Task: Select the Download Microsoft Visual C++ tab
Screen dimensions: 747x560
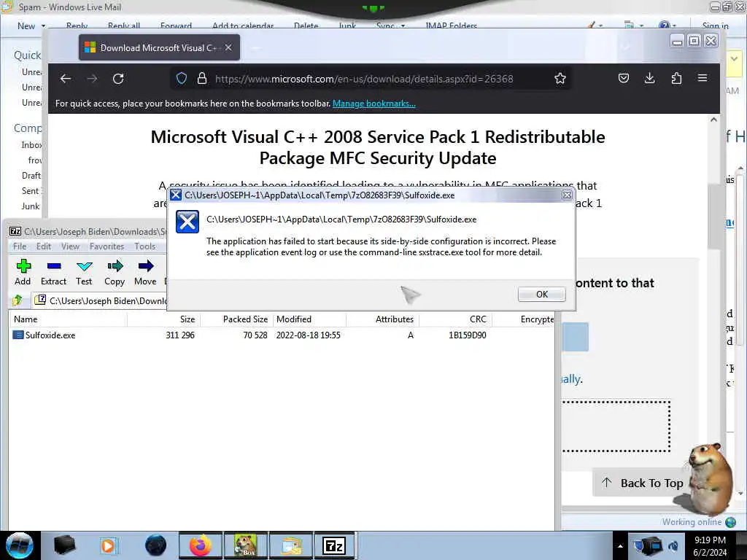Action: (x=160, y=47)
